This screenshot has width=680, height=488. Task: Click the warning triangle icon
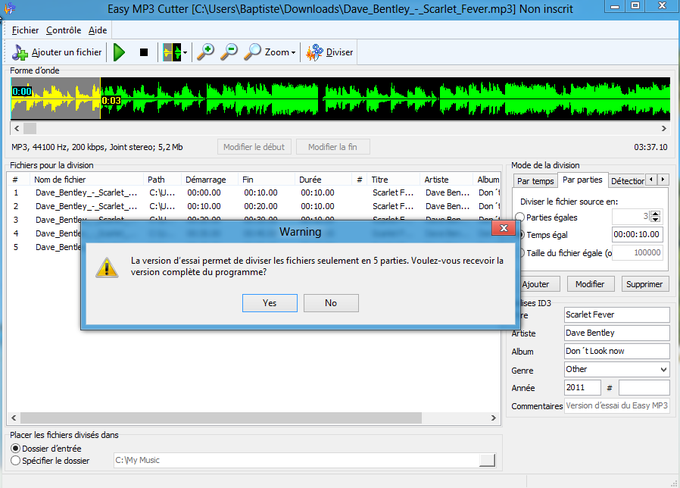[x=107, y=267]
